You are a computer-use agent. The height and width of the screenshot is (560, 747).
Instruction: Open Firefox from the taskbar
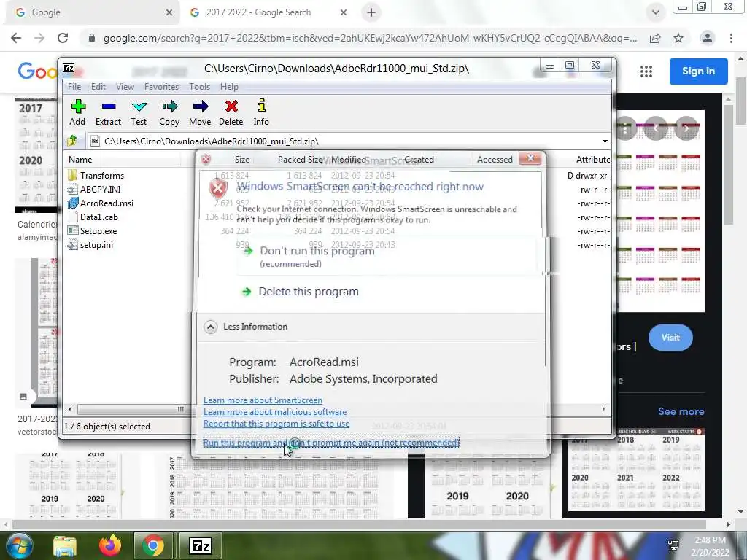coord(110,545)
